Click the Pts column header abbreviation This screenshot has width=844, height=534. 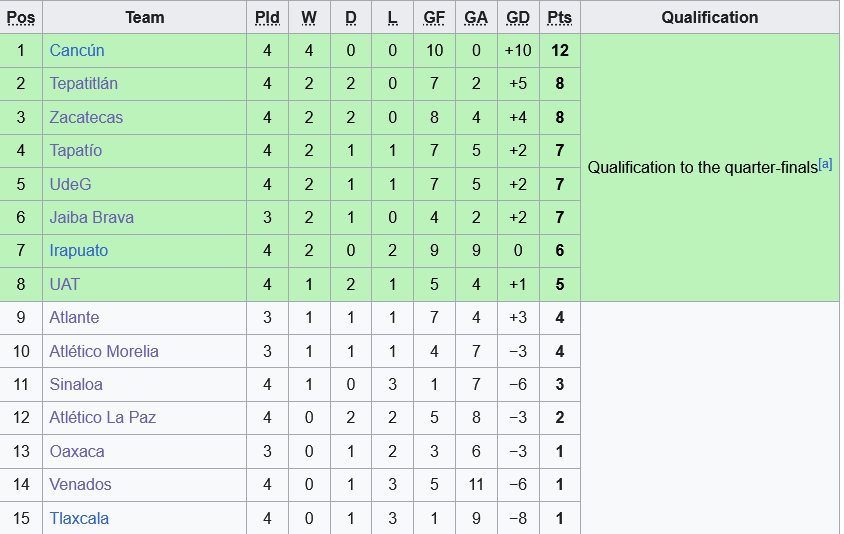[560, 17]
